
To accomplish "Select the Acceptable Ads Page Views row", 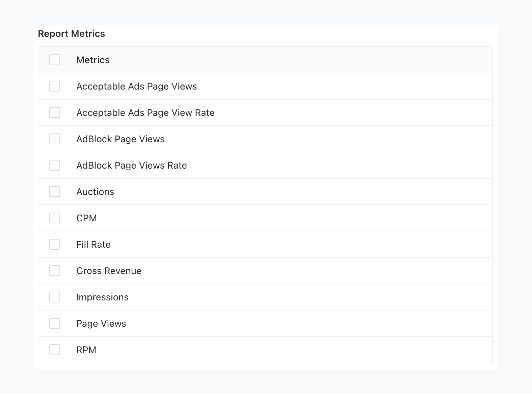I will (x=137, y=86).
